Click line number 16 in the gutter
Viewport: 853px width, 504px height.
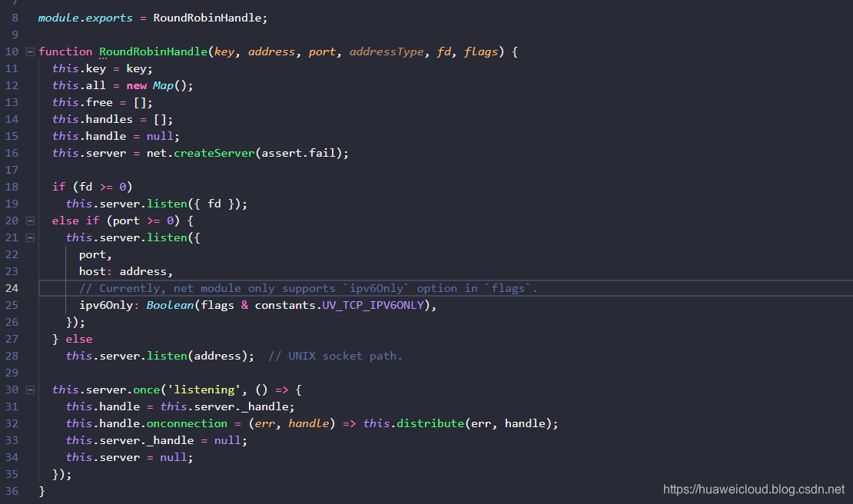[12, 153]
